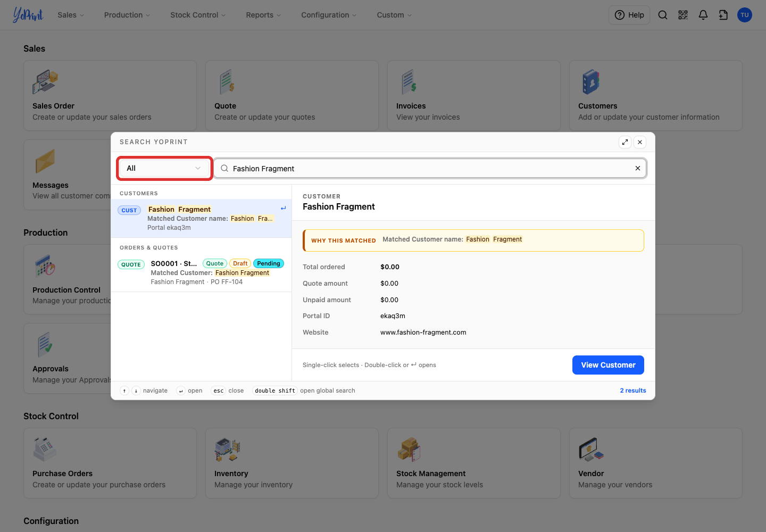Click the document export icon in header
Viewport: 766px width, 532px height.
coord(723,15)
